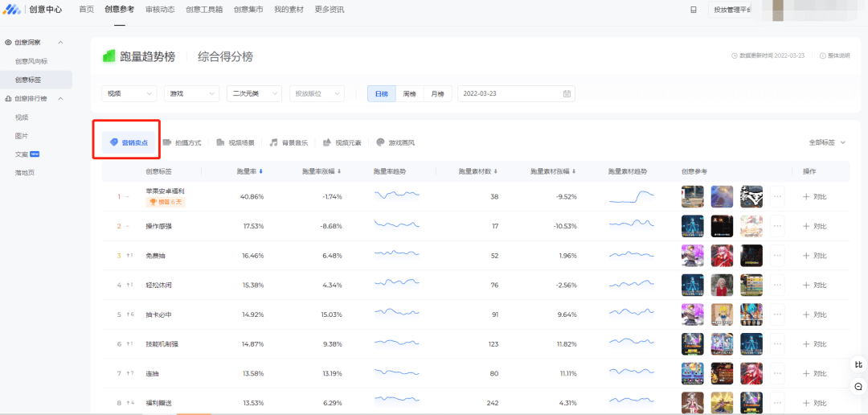Open more references for 技能机制强 row
Viewport: 868px width, 415px height.
(777, 344)
